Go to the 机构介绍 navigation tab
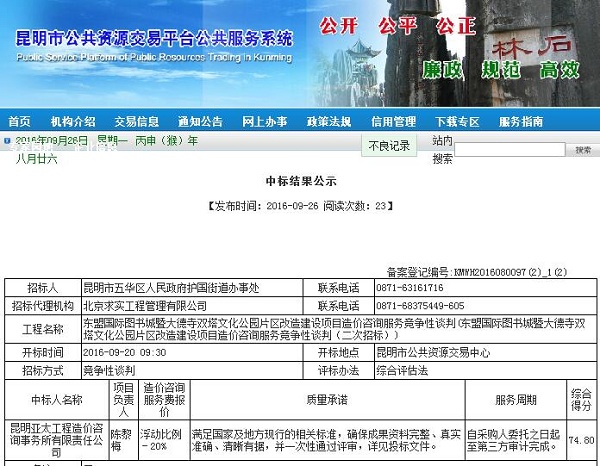 [x=73, y=121]
